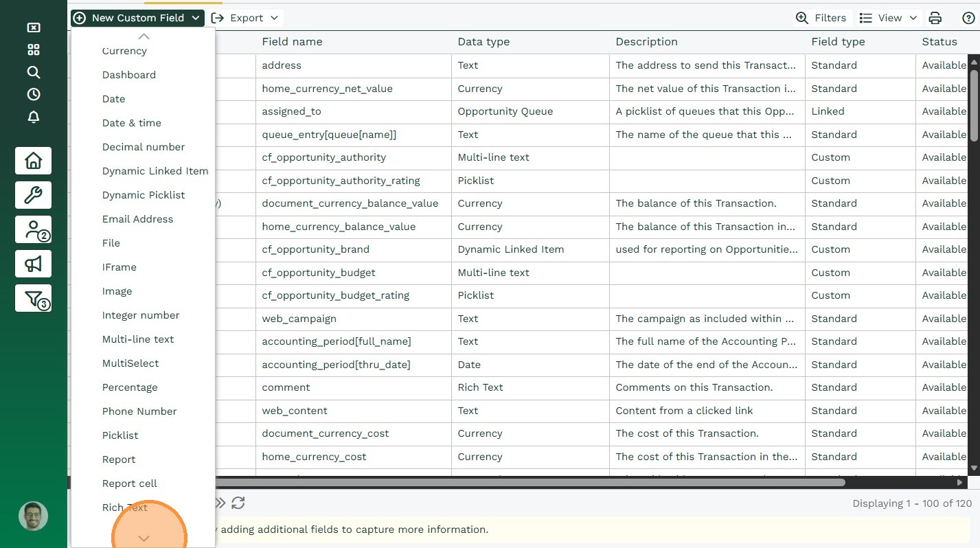Expand the Export dropdown
The height and width of the screenshot is (548, 980).
[245, 18]
